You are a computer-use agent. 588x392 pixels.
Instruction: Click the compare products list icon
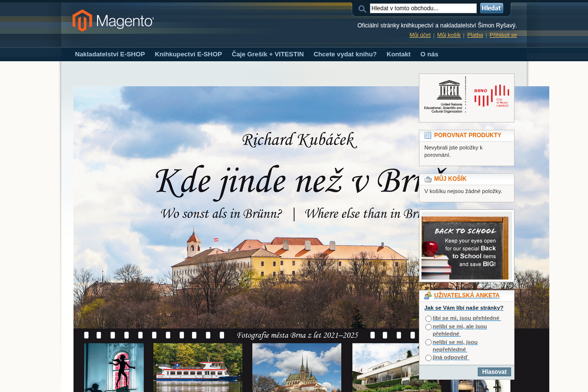point(428,135)
